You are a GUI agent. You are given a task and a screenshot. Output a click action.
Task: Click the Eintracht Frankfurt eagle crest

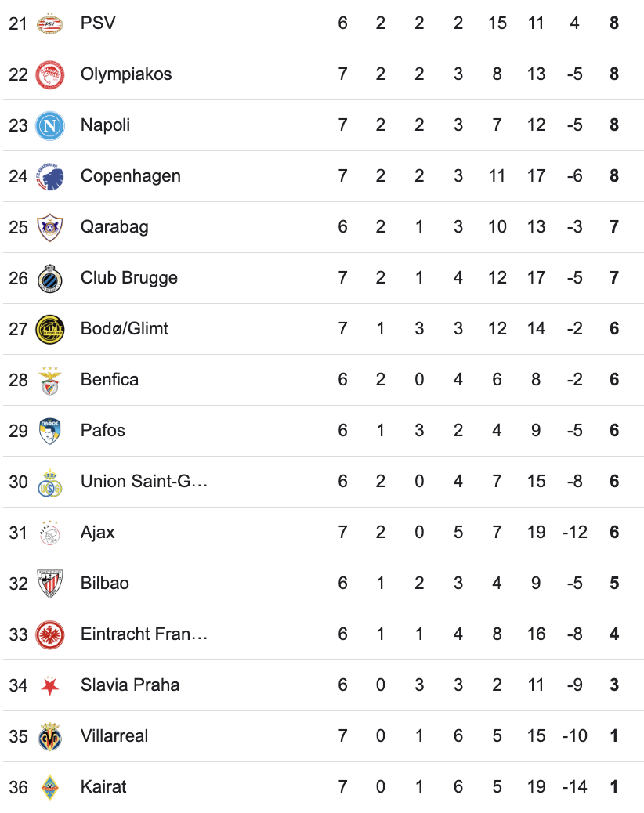coord(50,634)
